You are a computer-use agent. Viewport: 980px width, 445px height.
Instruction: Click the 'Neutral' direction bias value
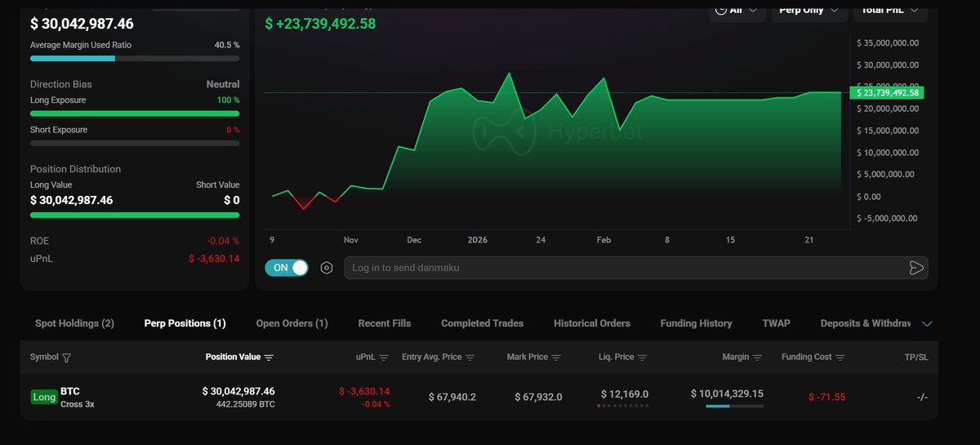pyautogui.click(x=223, y=84)
